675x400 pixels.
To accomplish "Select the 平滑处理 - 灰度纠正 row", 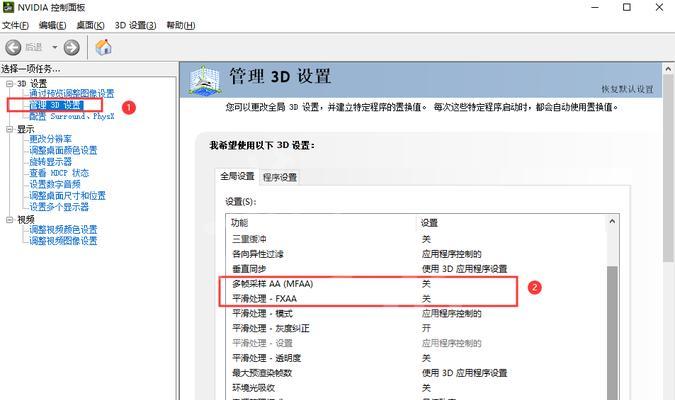I will [x=416, y=329].
